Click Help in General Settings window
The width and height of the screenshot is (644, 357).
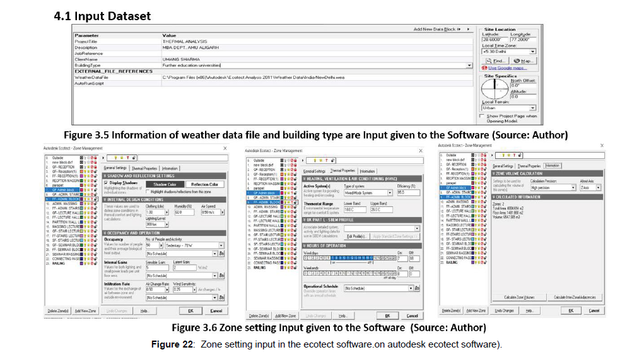144,311
